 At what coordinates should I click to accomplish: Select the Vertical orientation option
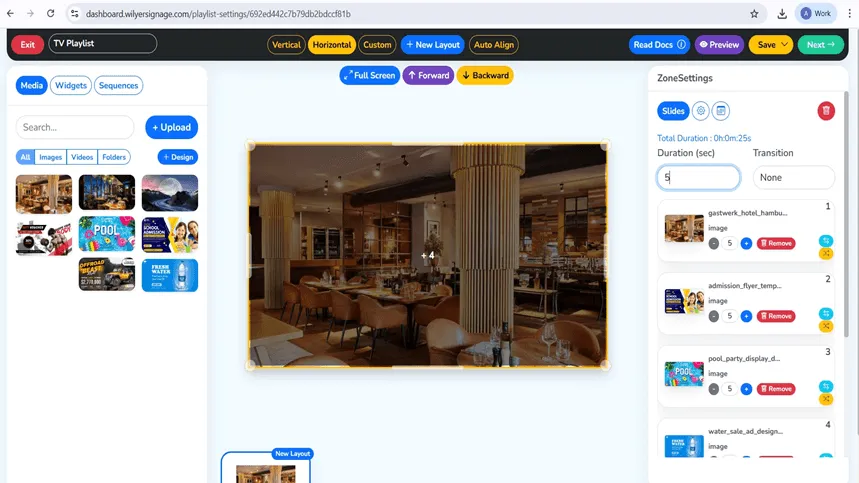click(286, 44)
